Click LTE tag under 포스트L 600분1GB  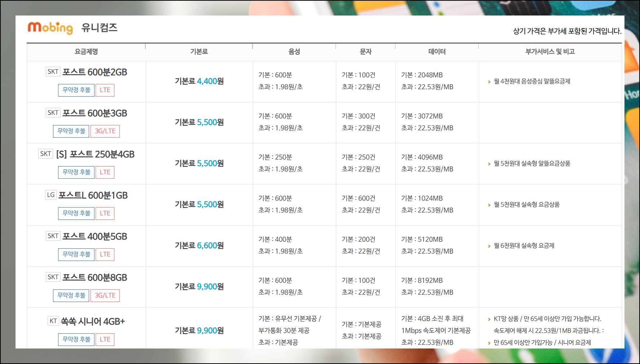pos(105,213)
